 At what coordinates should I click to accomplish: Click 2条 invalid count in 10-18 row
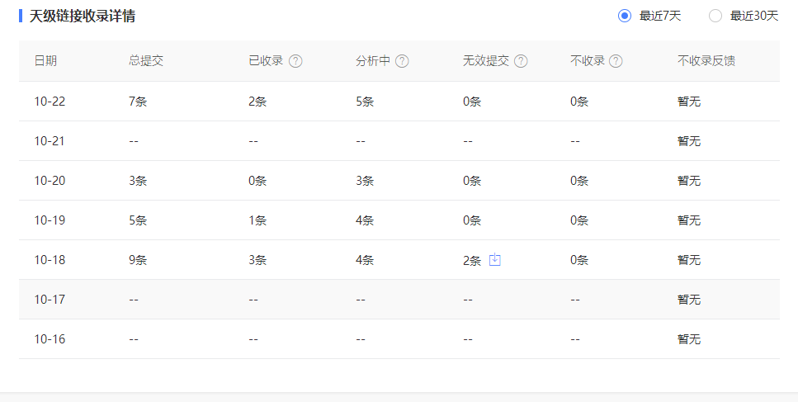click(472, 260)
